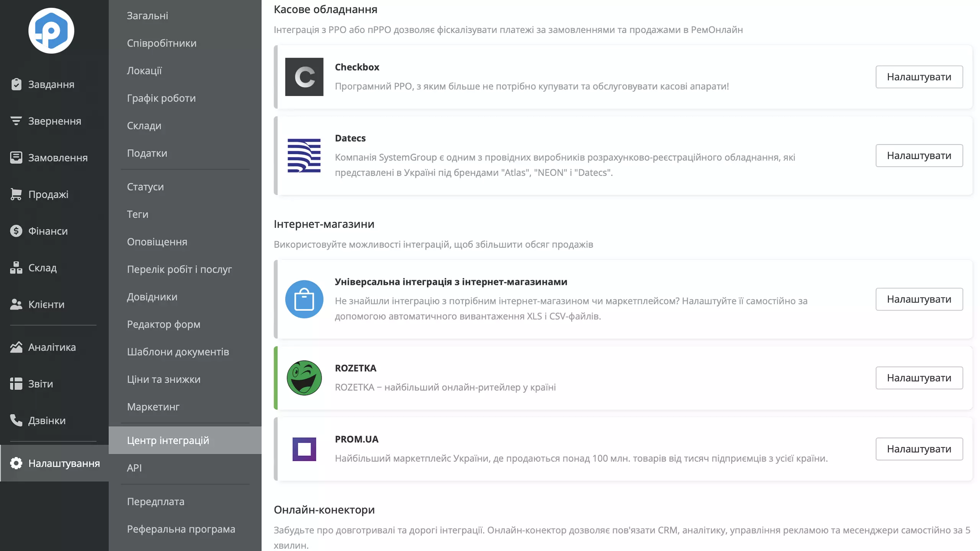Click the Завдання clipboard icon
The height and width of the screenshot is (551, 980).
click(x=16, y=84)
